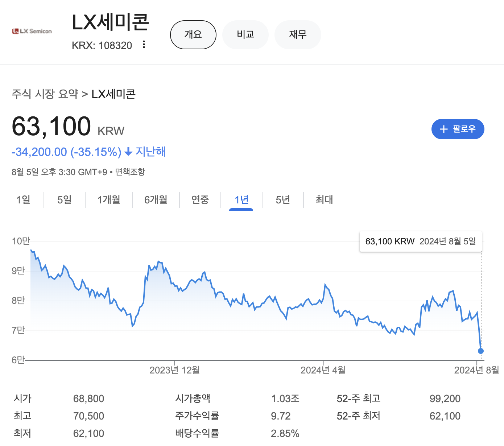Click the 9만 y-axis label
504x446 pixels.
coord(18,271)
